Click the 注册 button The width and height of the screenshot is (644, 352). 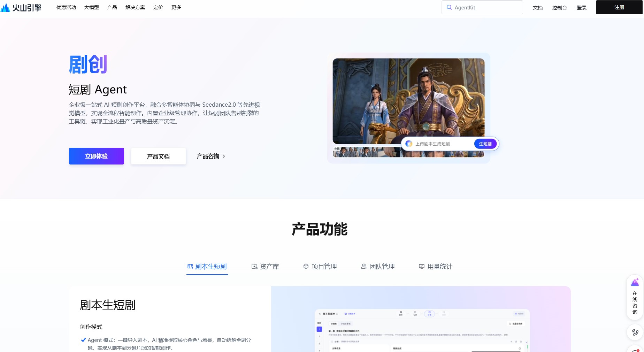[619, 7]
